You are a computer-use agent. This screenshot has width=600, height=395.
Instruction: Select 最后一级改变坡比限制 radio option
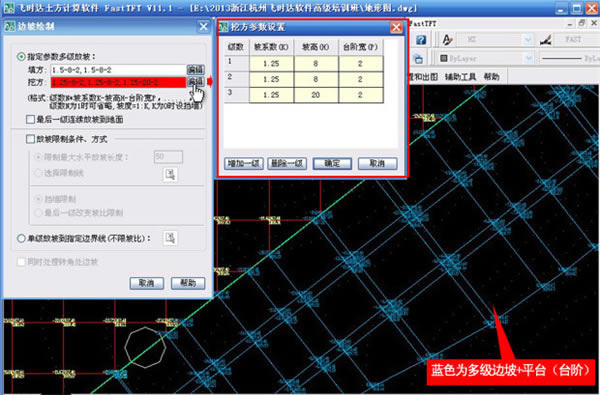(x=38, y=213)
